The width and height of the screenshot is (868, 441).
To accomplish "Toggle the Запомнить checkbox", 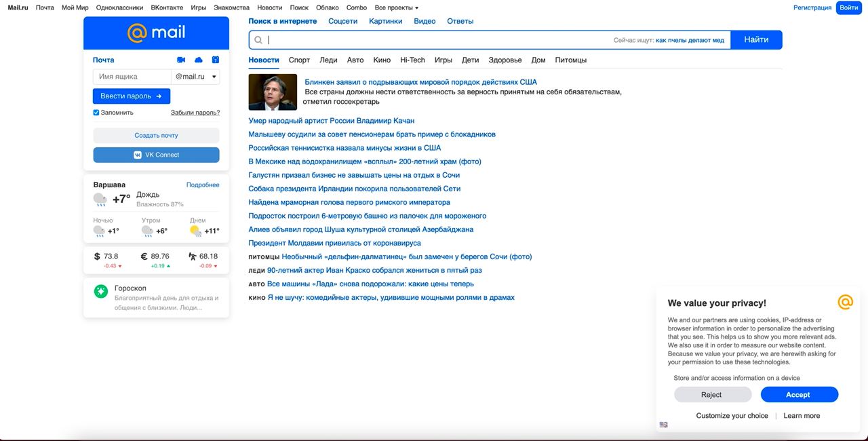I will (96, 113).
